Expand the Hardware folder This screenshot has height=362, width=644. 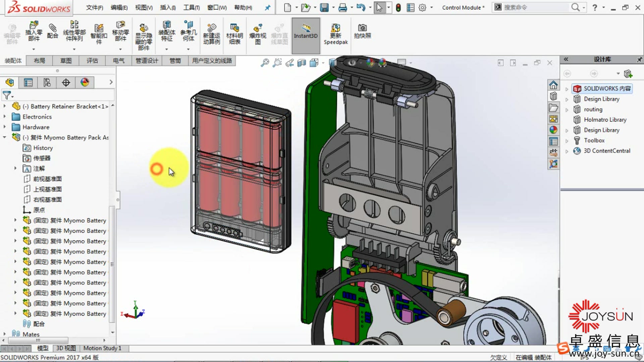click(4, 127)
